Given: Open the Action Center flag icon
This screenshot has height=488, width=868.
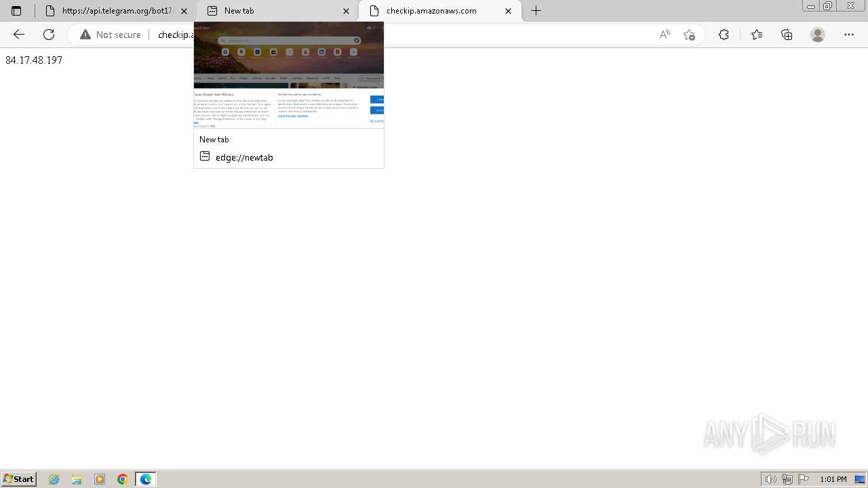Looking at the screenshot, I should tap(804, 479).
